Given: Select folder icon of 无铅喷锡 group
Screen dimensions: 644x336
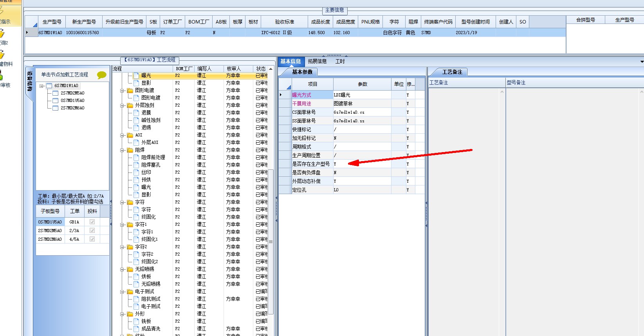Looking at the screenshot, I should tap(130, 269).
